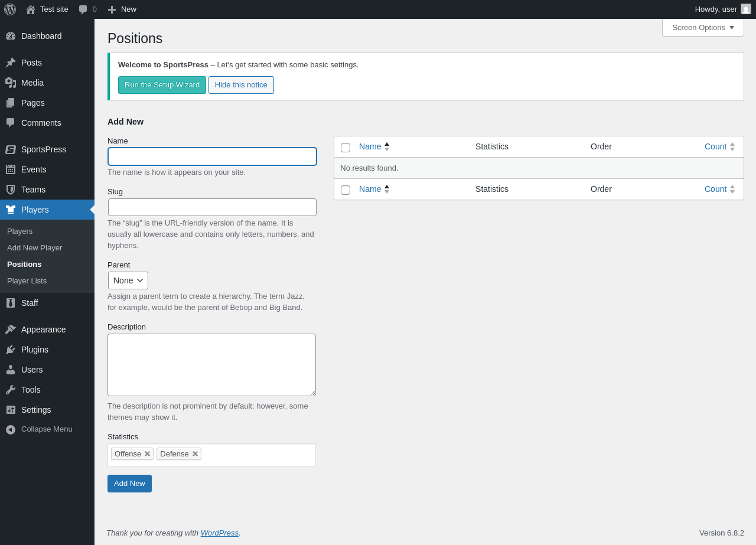The height and width of the screenshot is (545, 756).
Task: Open the comments bubble icon in admin bar
Action: [x=83, y=9]
